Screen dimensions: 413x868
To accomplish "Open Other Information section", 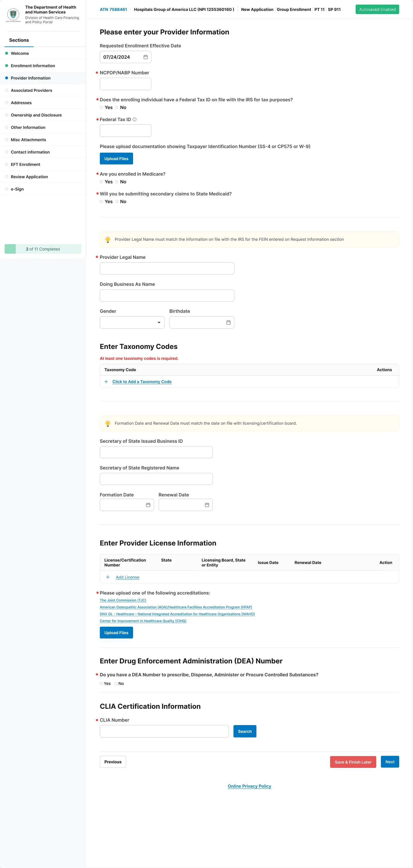I will coord(43,127).
